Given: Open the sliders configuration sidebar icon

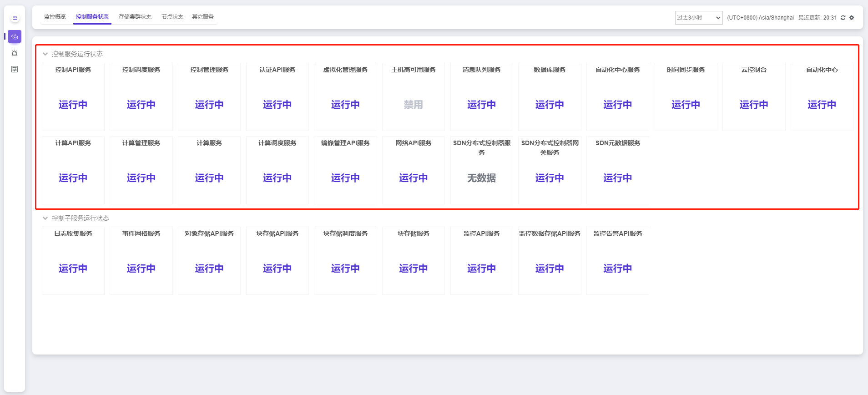Looking at the screenshot, I should [15, 69].
